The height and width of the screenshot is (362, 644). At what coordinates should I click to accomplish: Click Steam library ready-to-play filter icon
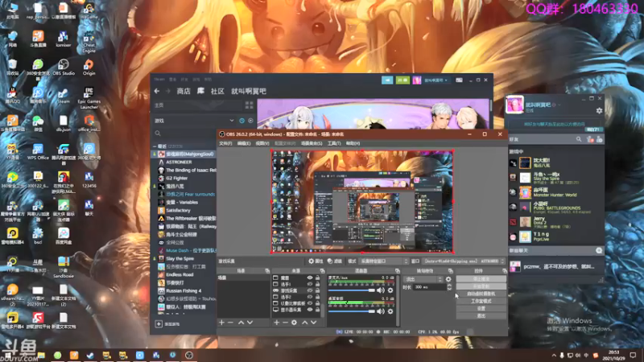click(250, 121)
